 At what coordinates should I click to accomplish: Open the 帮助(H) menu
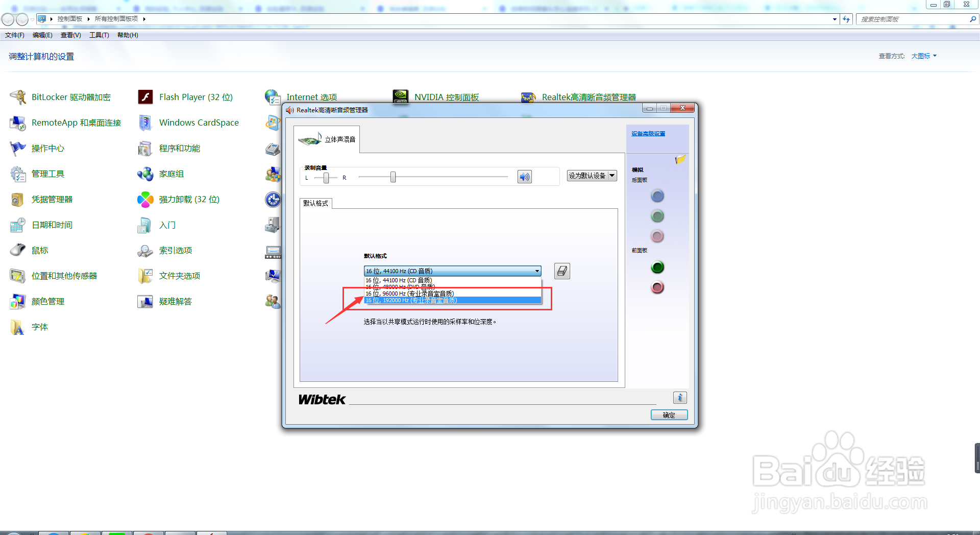click(128, 35)
